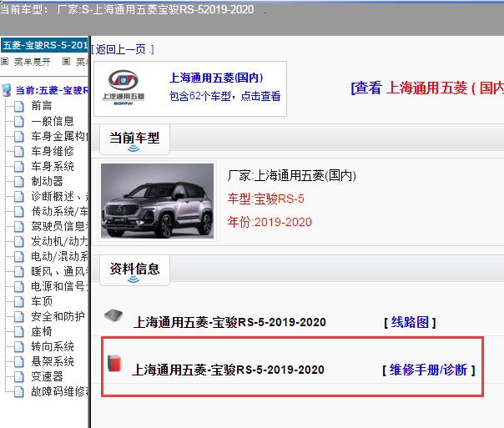This screenshot has width=504, height=428.
Task: Click the page icon beside 制动器
Action: (x=19, y=182)
